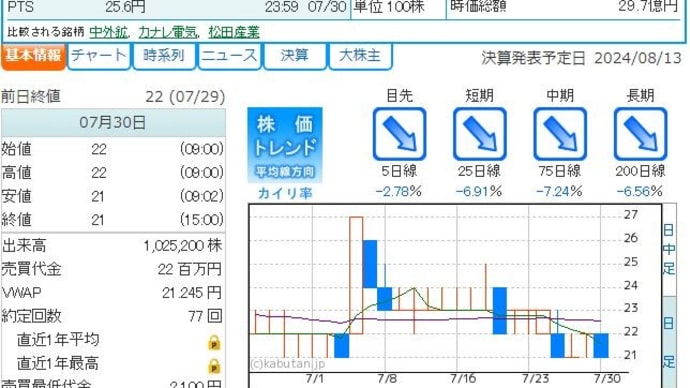Click the 目先 5日線 trend arrow icon
Image resolution: width=690 pixels, height=388 pixels.
click(x=399, y=134)
